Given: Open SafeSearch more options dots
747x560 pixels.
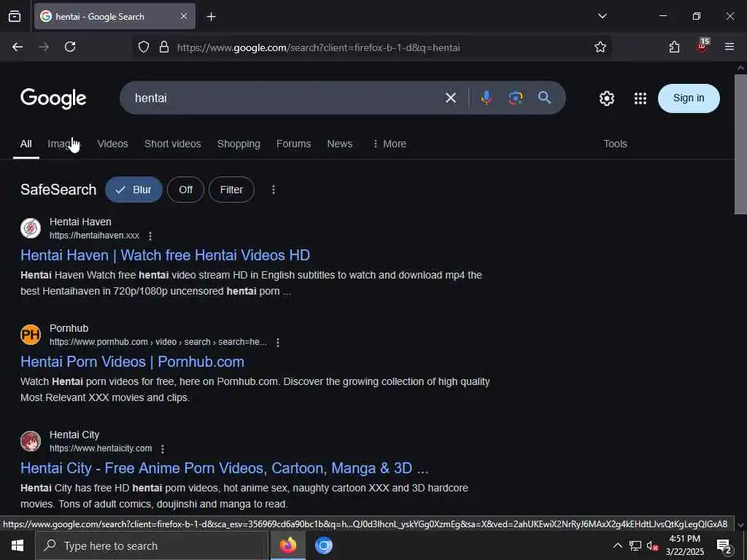Looking at the screenshot, I should [x=274, y=190].
